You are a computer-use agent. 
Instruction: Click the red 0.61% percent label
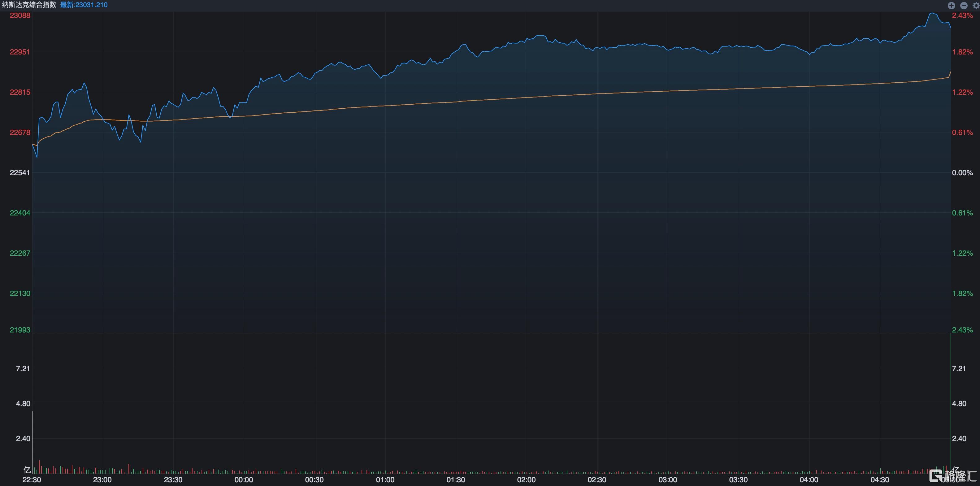(x=962, y=132)
